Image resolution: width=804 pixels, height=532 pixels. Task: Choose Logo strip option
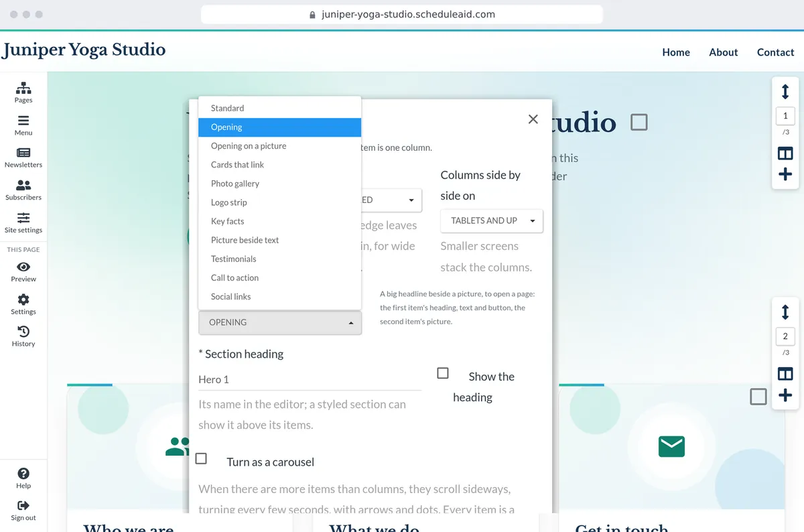tap(280, 202)
